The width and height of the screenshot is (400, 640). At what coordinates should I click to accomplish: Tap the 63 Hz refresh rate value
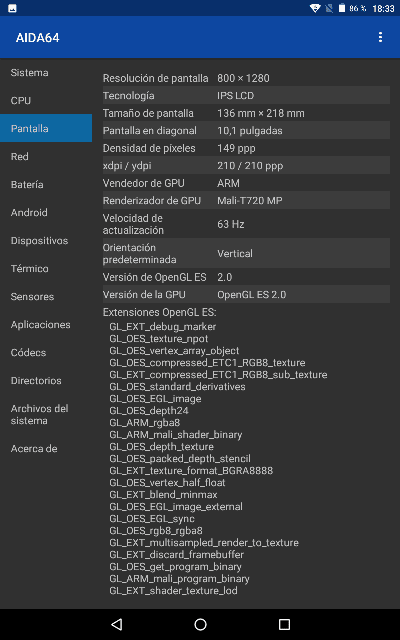tap(231, 224)
